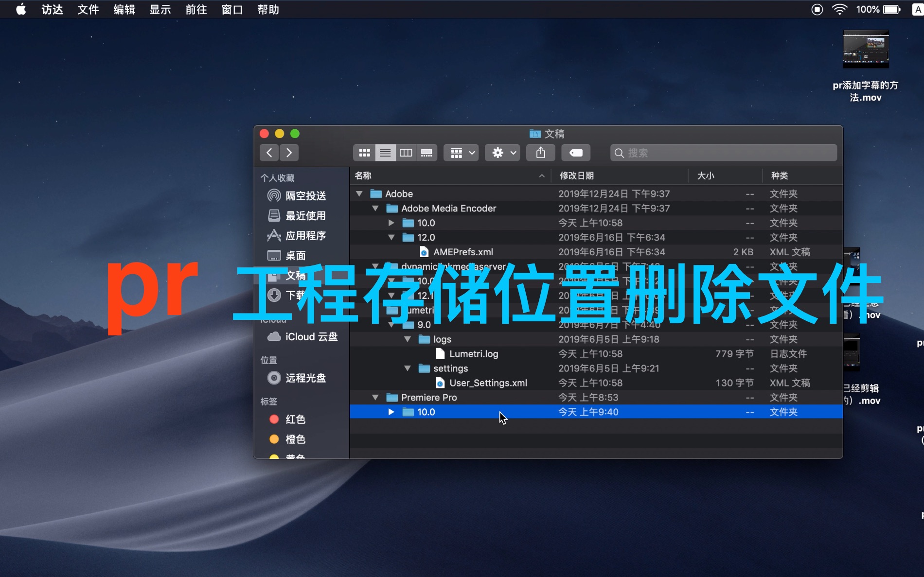
Task: Collapse the Premiere Pro folder triangle
Action: [x=375, y=398]
